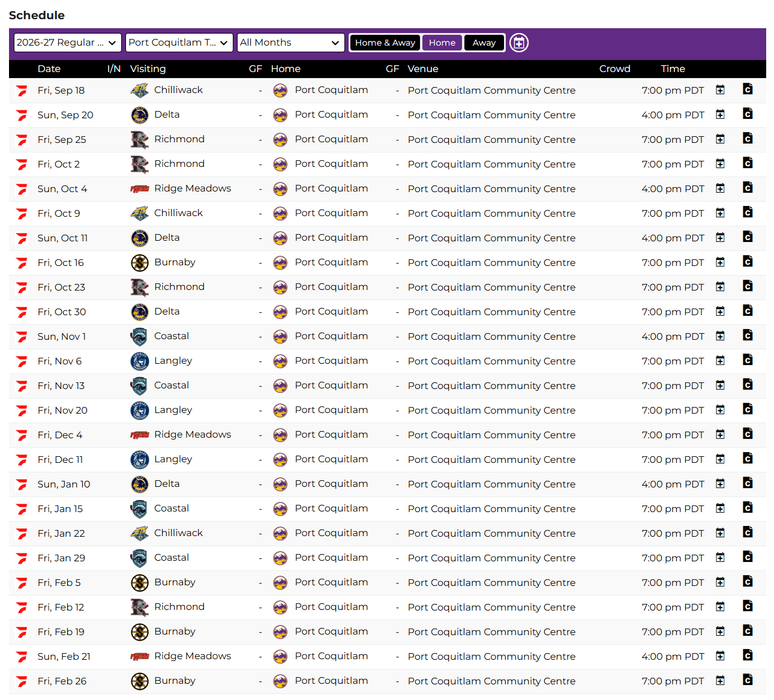Open Google calendar icon for Fri, Feb 5
774x700 pixels.
coord(748,581)
